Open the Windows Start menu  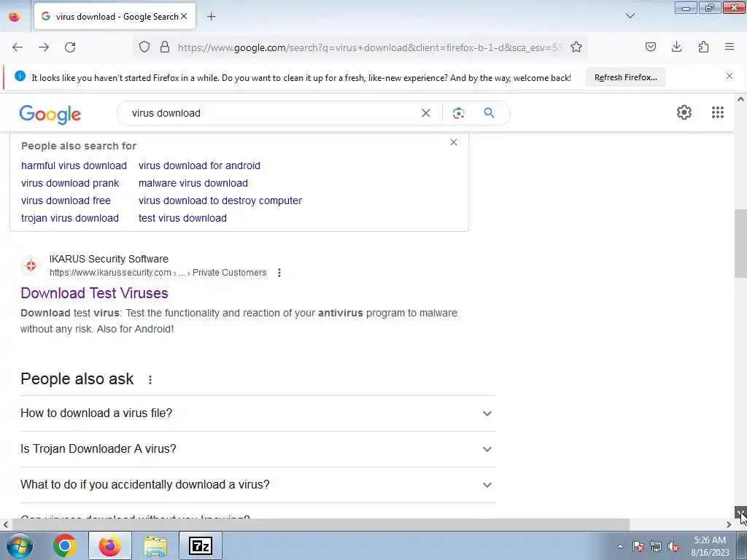click(19, 545)
